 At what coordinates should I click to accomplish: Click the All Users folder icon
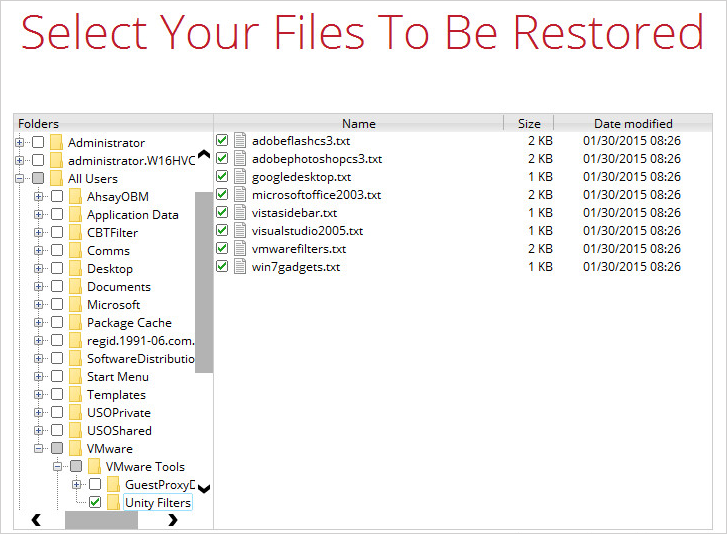(x=56, y=179)
